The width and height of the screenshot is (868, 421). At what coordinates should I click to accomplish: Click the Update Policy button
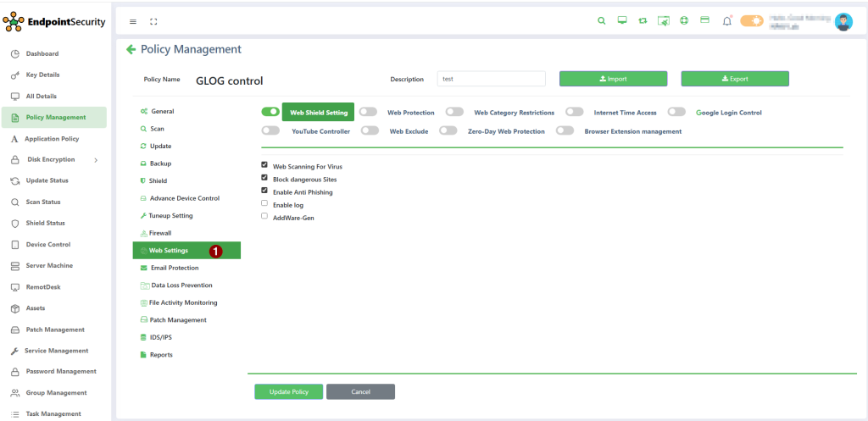pos(288,391)
